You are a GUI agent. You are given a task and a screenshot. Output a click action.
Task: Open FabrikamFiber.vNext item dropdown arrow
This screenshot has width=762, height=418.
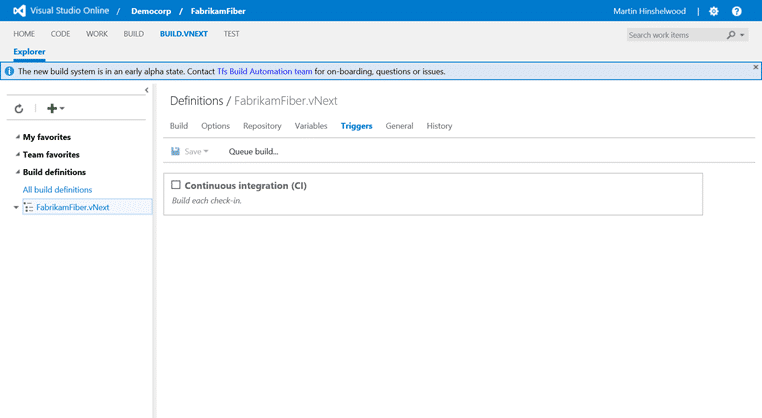pos(16,208)
